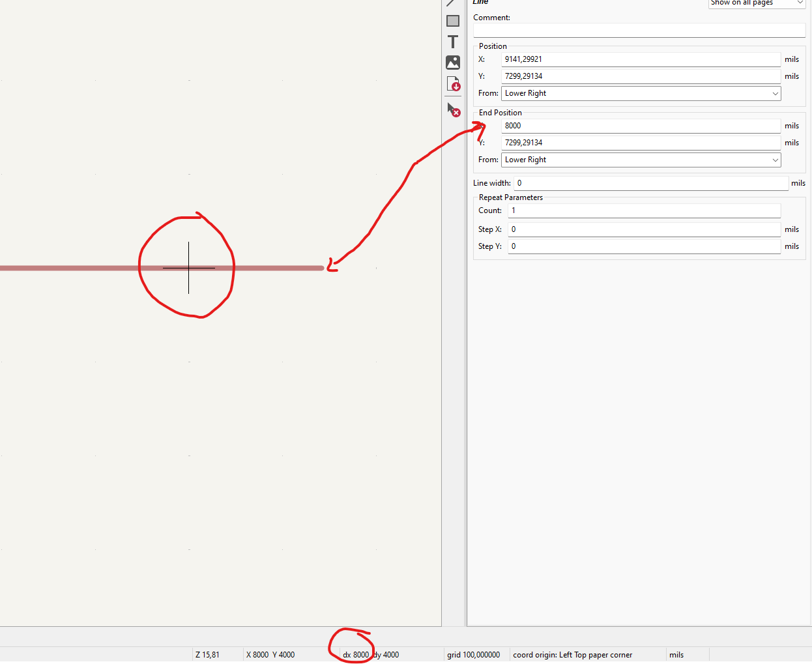Click the Step Y input field

click(x=644, y=246)
